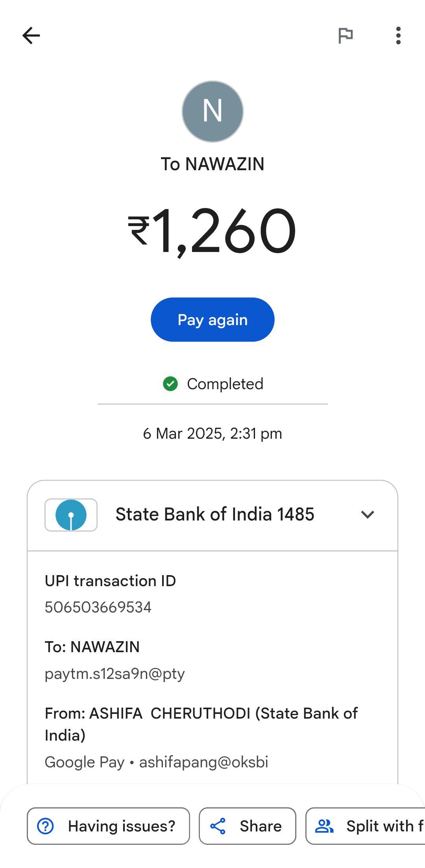The image size is (425, 868).
Task: Tap the NAWAZIN avatar circle
Action: pyautogui.click(x=213, y=112)
